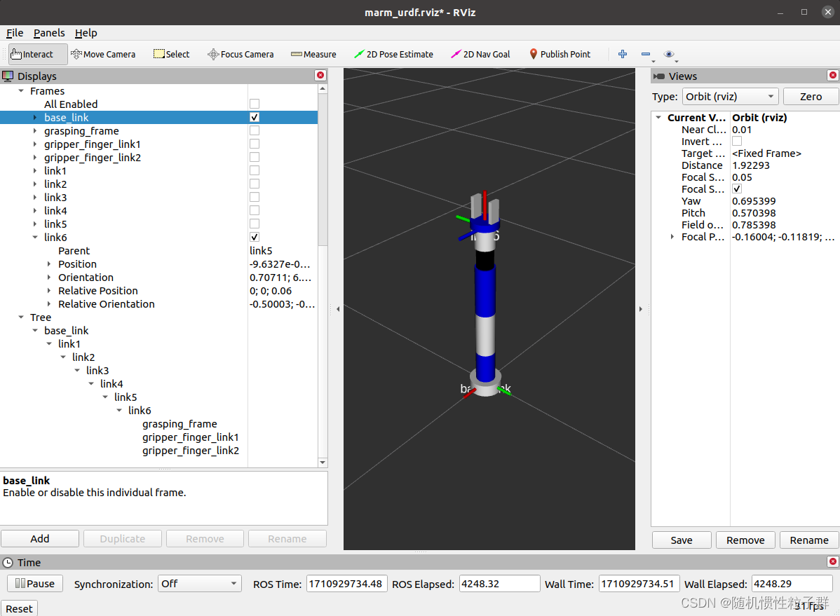Collapse the Frames section
Screen dimensions: 840x616
pyautogui.click(x=21, y=91)
